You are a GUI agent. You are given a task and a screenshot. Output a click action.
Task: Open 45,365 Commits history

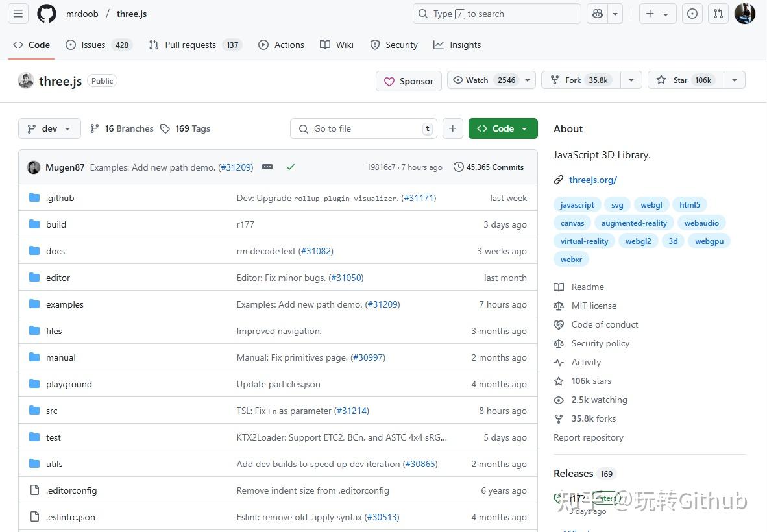click(488, 167)
